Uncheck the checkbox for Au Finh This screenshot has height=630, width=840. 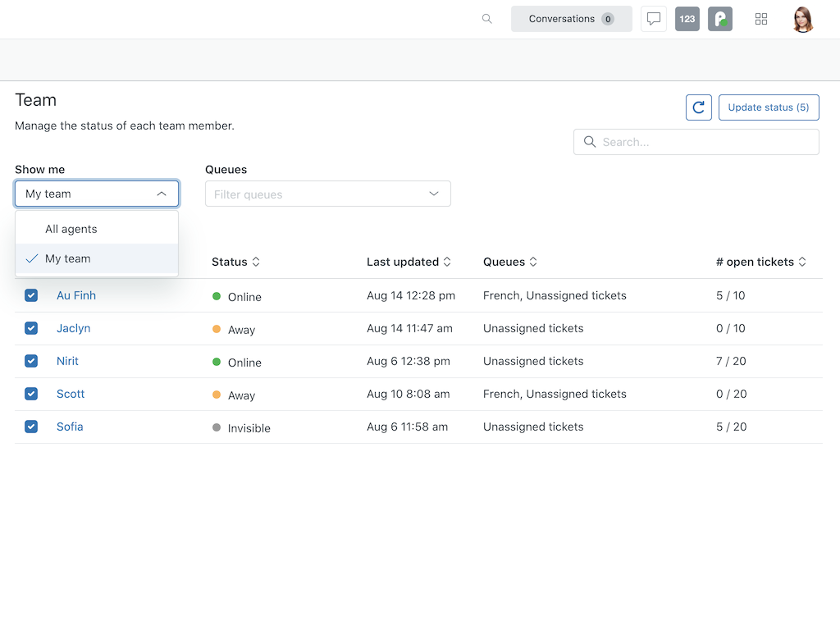tap(31, 295)
